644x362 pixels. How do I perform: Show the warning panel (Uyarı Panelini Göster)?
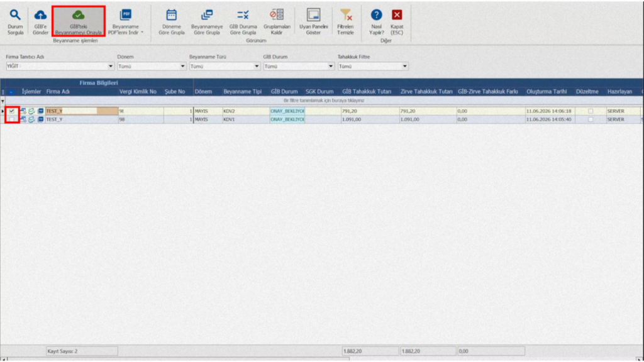coord(313,22)
